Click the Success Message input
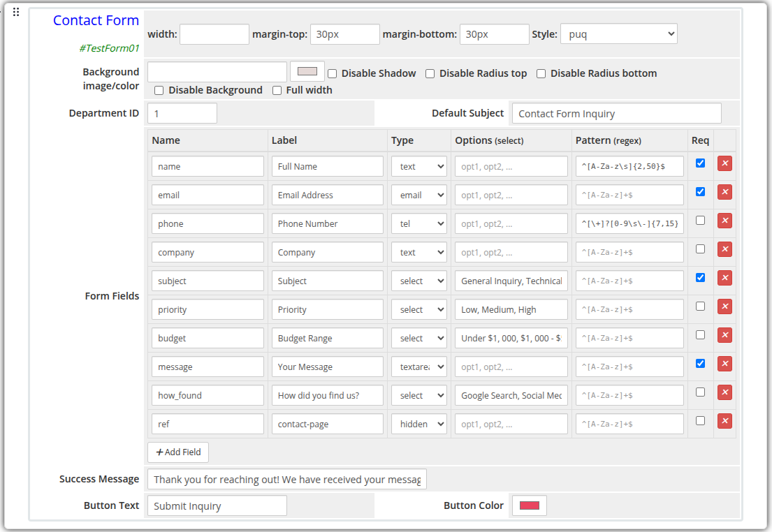Image resolution: width=772 pixels, height=532 pixels. pos(287,480)
